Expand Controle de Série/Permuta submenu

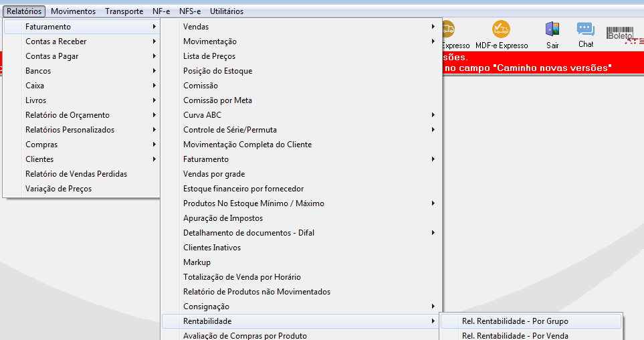point(302,130)
